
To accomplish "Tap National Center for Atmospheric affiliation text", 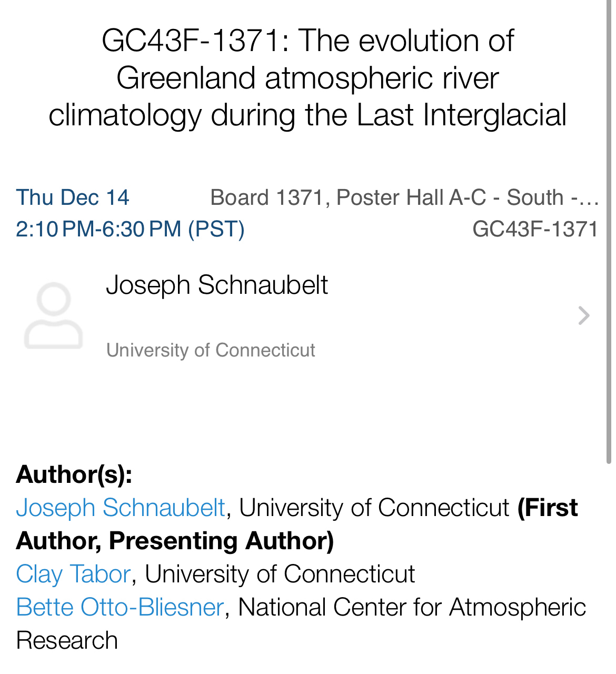I will click(x=412, y=607).
